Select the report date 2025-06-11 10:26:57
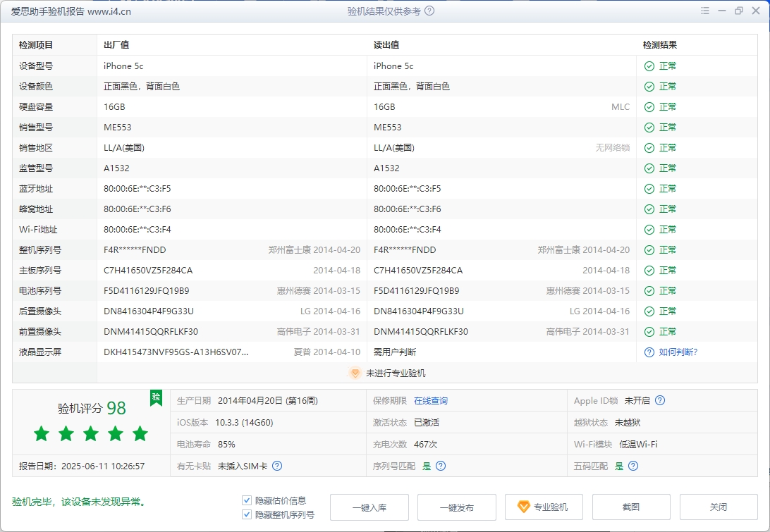 pos(103,466)
